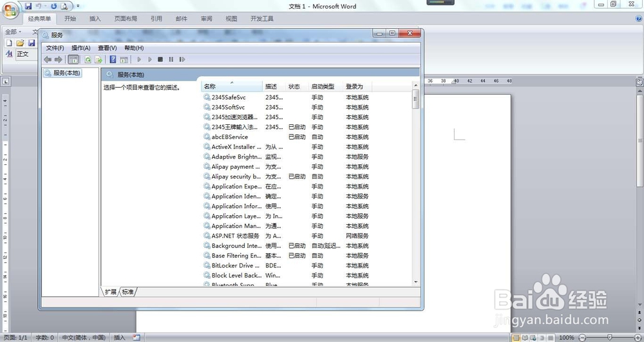Click the Styles icon beside the 正文 box
Screen dimensions: 644x342
click(9, 54)
